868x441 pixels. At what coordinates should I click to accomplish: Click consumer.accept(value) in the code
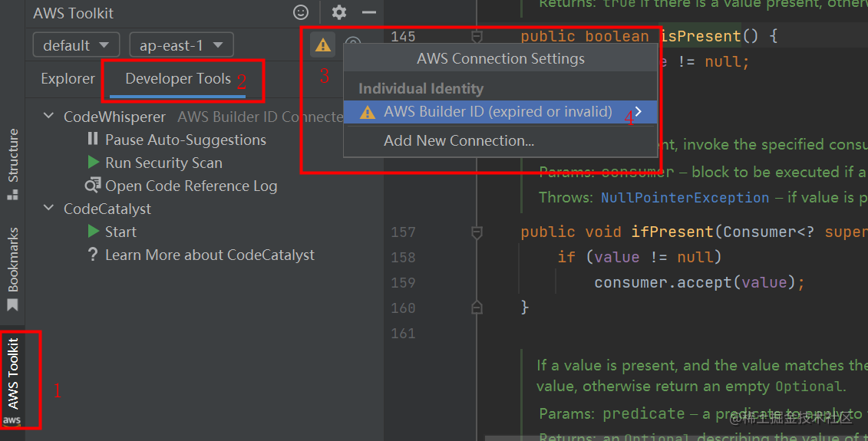coord(695,283)
